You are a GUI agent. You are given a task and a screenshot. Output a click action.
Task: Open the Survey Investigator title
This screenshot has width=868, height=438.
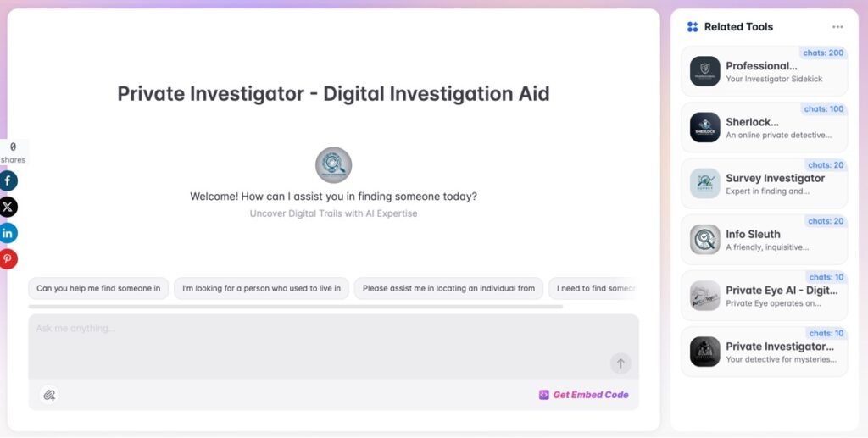point(775,178)
